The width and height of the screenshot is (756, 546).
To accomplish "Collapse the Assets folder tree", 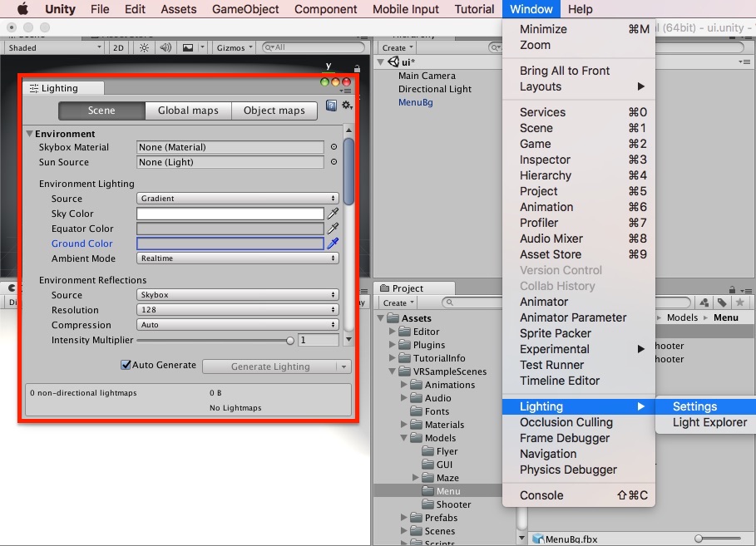I will pos(380,318).
